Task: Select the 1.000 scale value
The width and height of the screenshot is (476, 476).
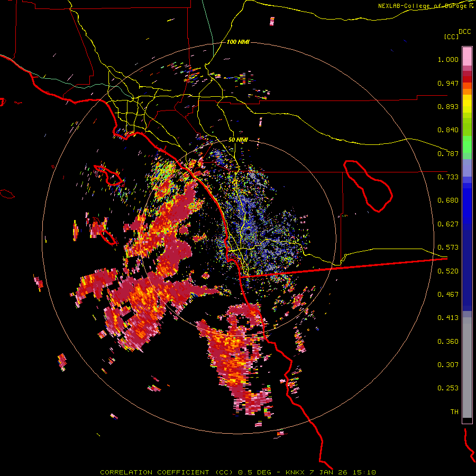Action: 448,59
